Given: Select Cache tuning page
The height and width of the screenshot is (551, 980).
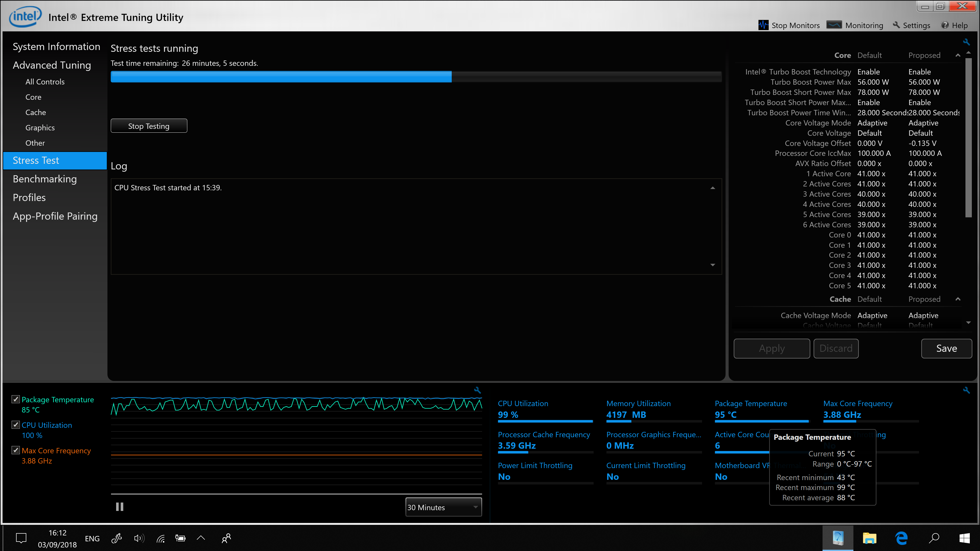Looking at the screenshot, I should point(35,112).
